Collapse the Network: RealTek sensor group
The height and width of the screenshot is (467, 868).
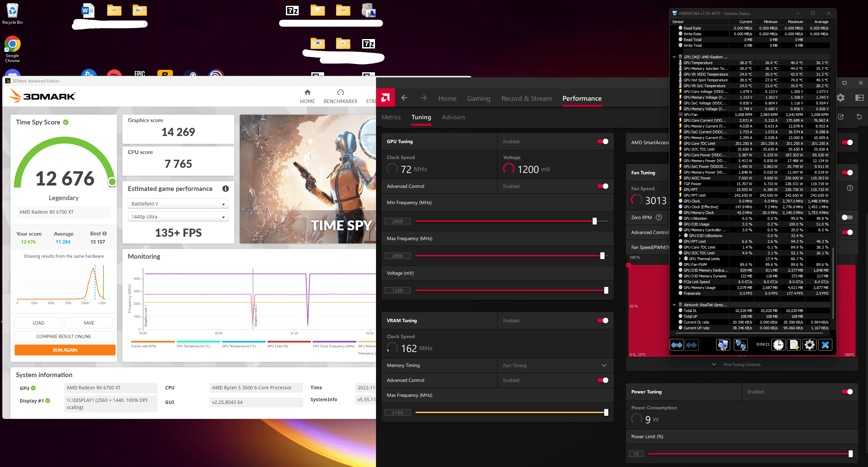coord(674,305)
